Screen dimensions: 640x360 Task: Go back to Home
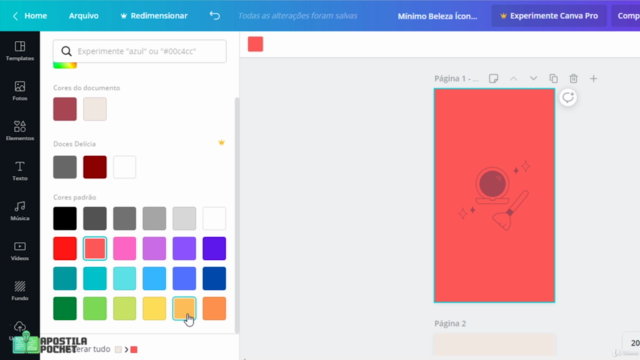click(30, 16)
